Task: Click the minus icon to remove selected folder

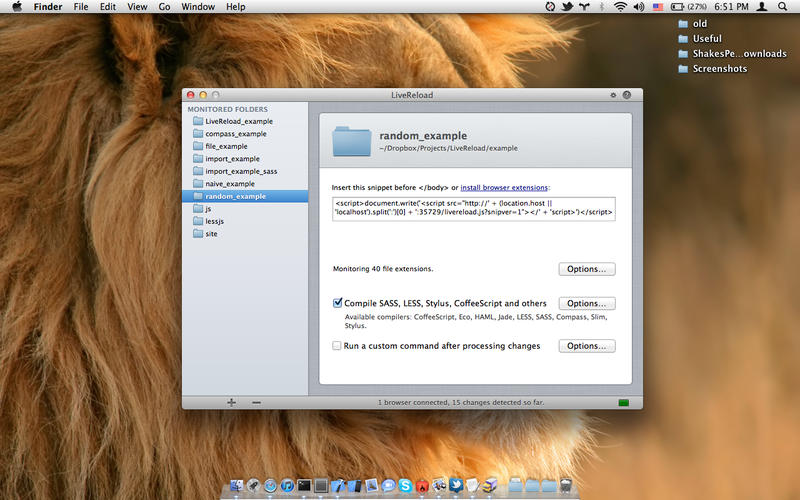Action: [256, 403]
